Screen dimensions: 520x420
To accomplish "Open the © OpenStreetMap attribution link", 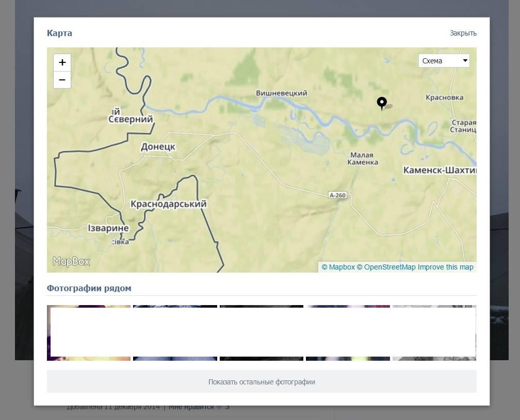I will pyautogui.click(x=386, y=267).
